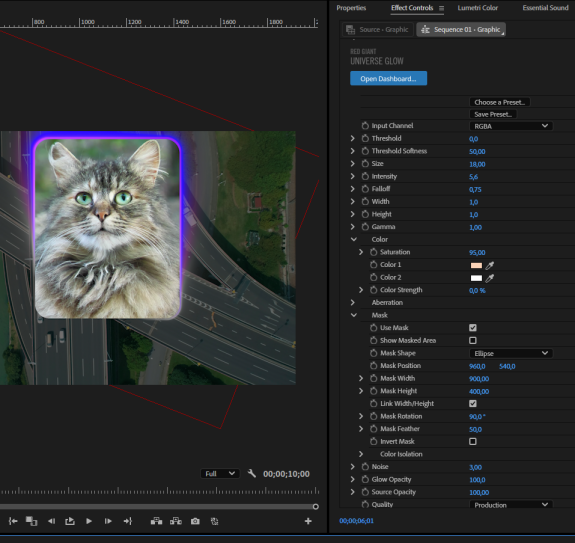The image size is (575, 543).
Task: Step back one frame
Action: point(51,521)
